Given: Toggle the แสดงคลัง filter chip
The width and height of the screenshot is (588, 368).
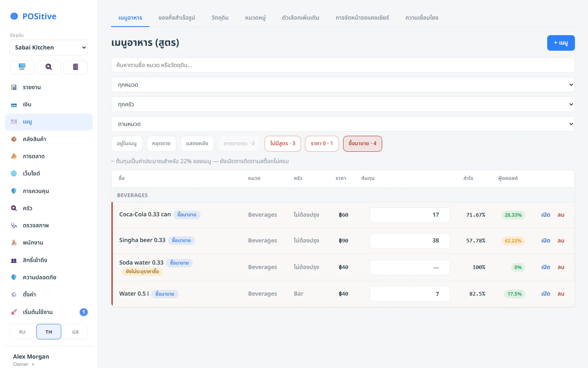Looking at the screenshot, I should (197, 144).
